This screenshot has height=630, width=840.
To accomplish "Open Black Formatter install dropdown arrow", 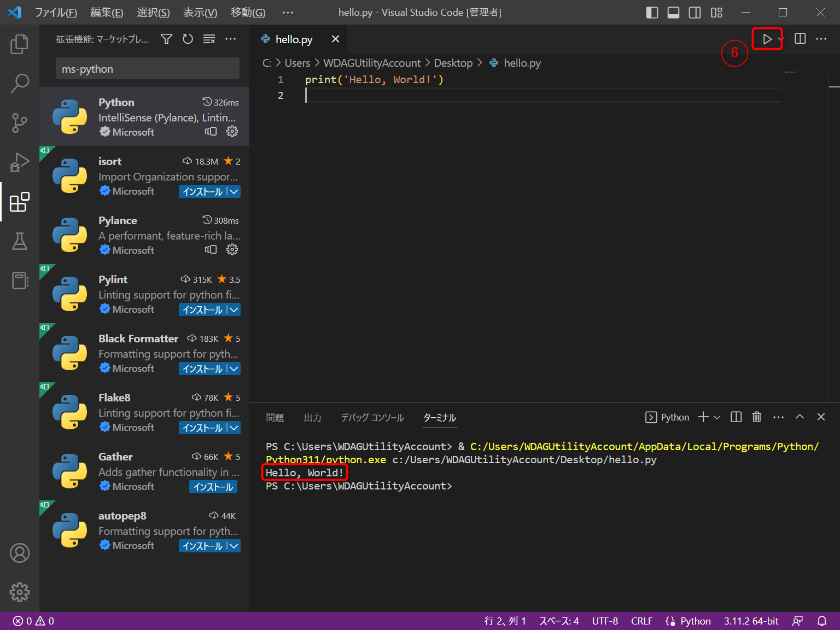I will click(234, 369).
